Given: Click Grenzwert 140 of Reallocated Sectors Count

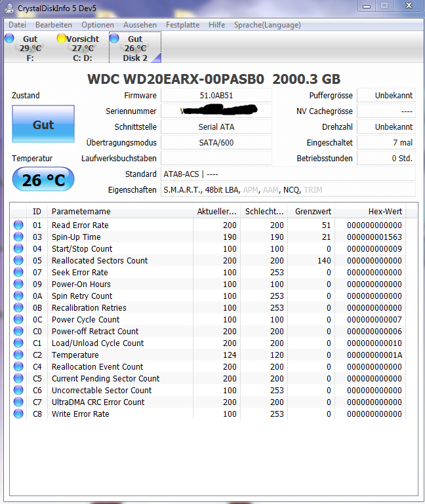Looking at the screenshot, I should click(x=324, y=260).
